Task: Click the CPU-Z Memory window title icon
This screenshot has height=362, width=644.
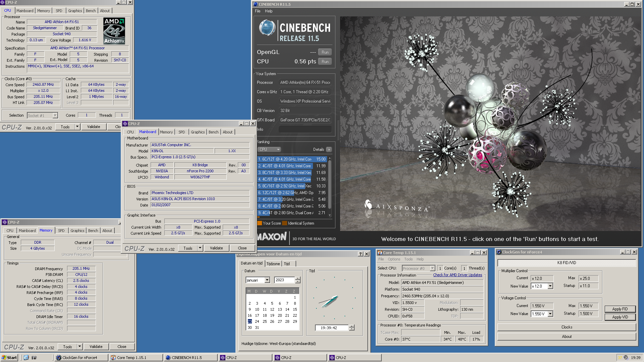Action: point(5,222)
